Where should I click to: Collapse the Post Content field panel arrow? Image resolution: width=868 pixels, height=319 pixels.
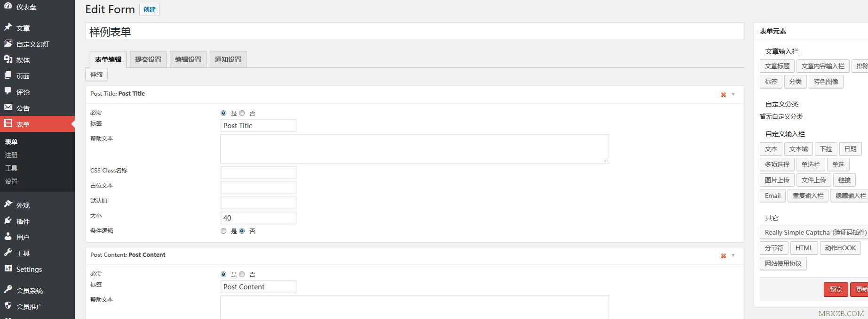pos(733,255)
